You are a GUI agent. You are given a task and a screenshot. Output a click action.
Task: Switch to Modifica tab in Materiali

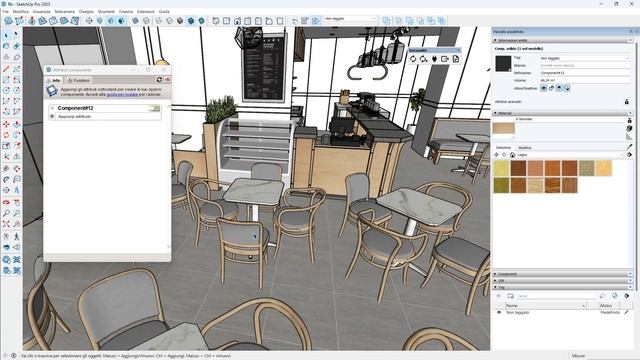(525, 147)
